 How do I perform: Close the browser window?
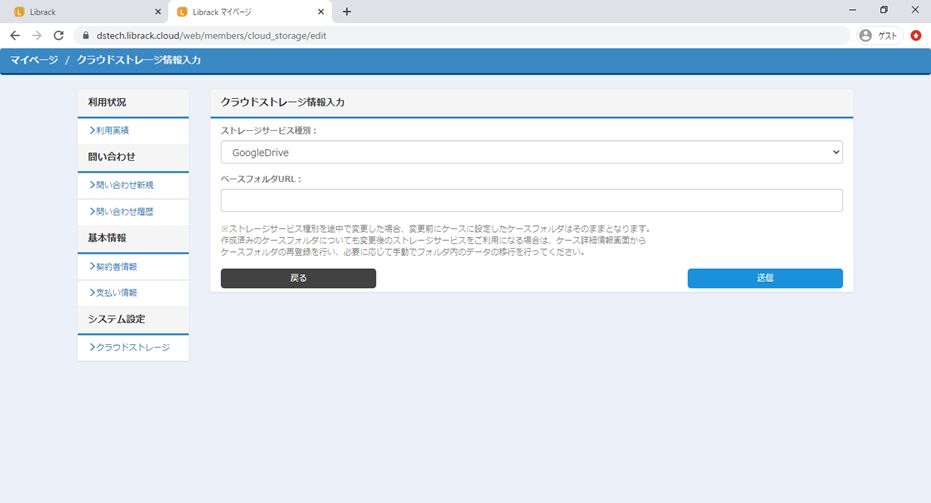(x=915, y=10)
